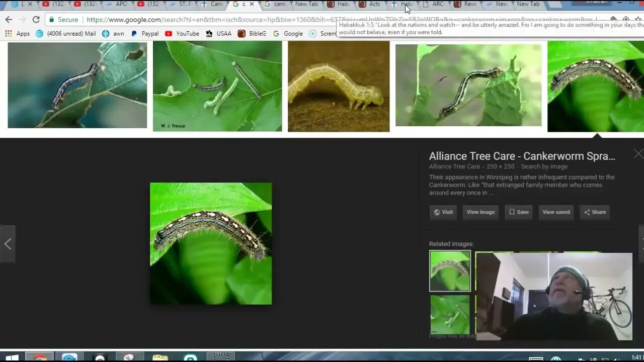Click the 'Their appearance in Winnipeg' description text

point(522,185)
